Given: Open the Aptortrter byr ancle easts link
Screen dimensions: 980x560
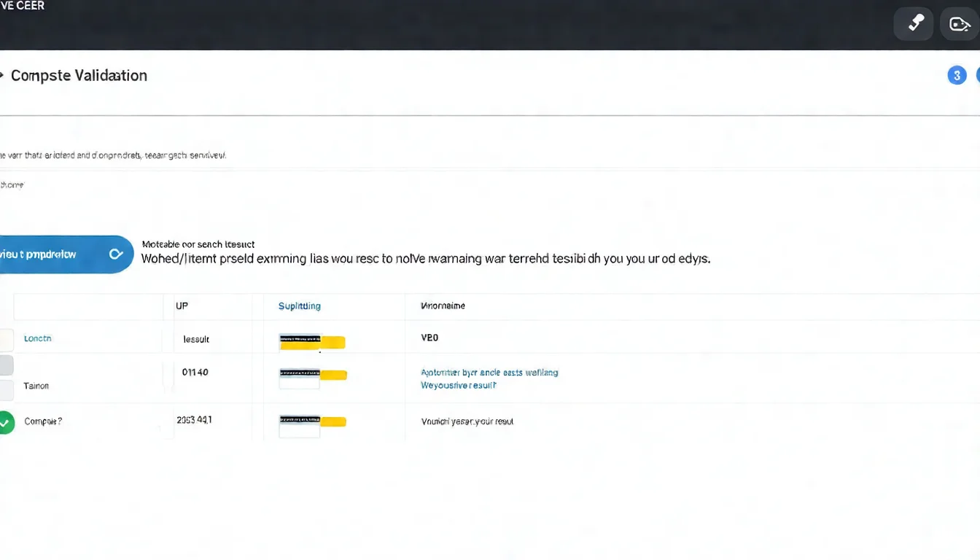Looking at the screenshot, I should pyautogui.click(x=489, y=373).
